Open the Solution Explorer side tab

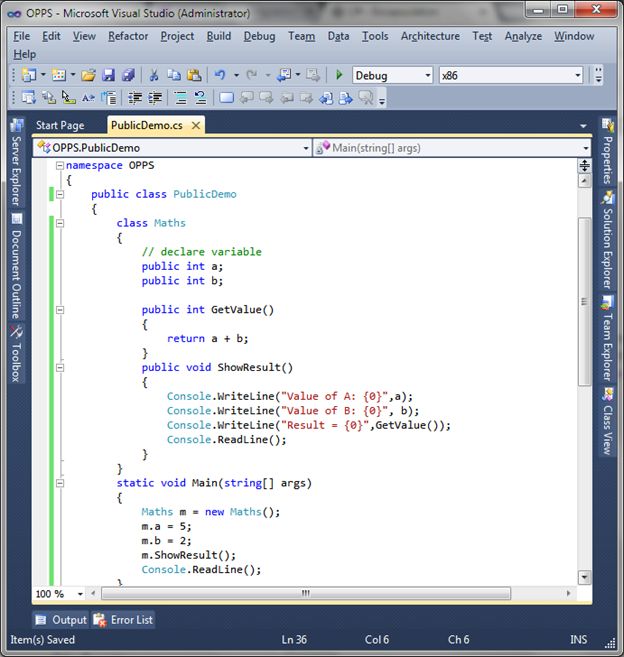click(608, 239)
